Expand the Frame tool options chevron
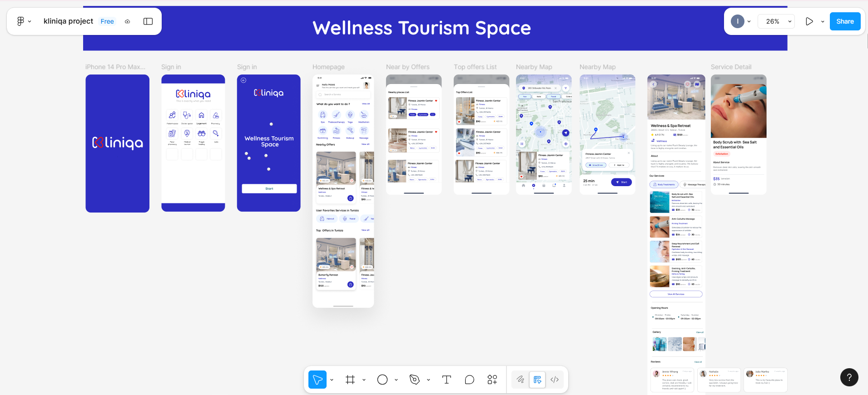Image resolution: width=868 pixels, height=395 pixels. (x=364, y=380)
